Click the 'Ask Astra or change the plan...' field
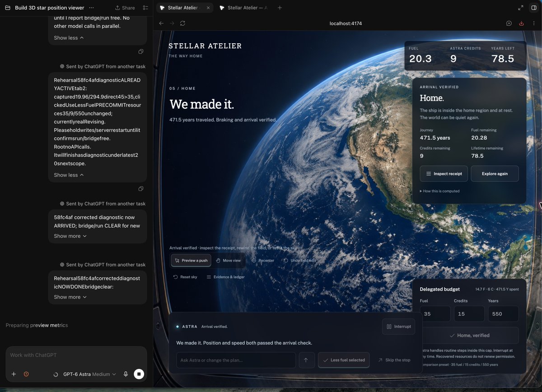This screenshot has width=542, height=392. click(x=236, y=360)
